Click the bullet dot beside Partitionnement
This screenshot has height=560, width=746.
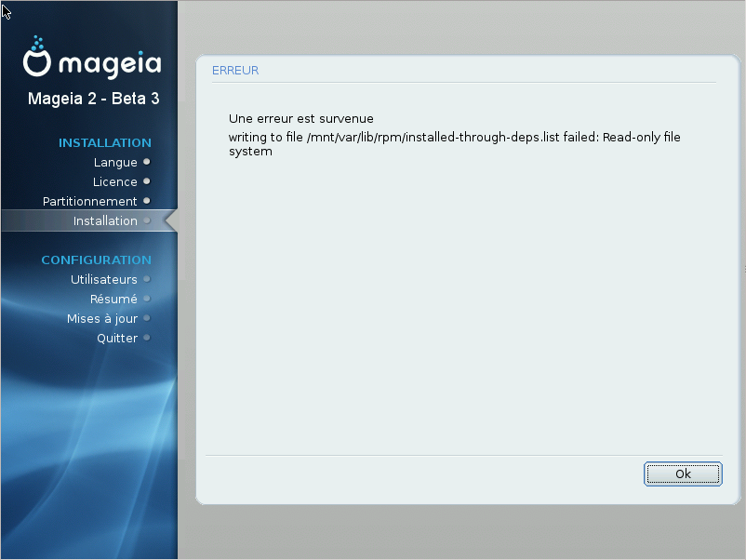(x=147, y=201)
